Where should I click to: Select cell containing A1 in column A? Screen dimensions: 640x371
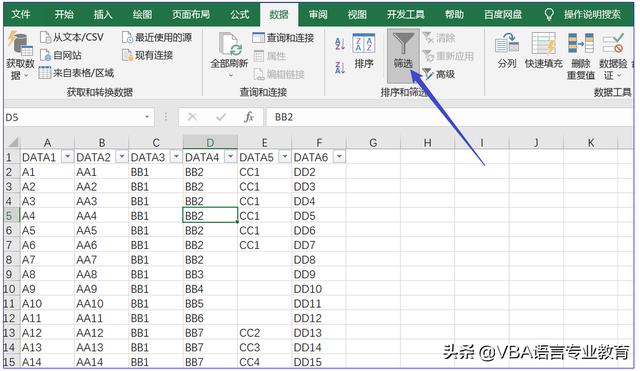(47, 172)
